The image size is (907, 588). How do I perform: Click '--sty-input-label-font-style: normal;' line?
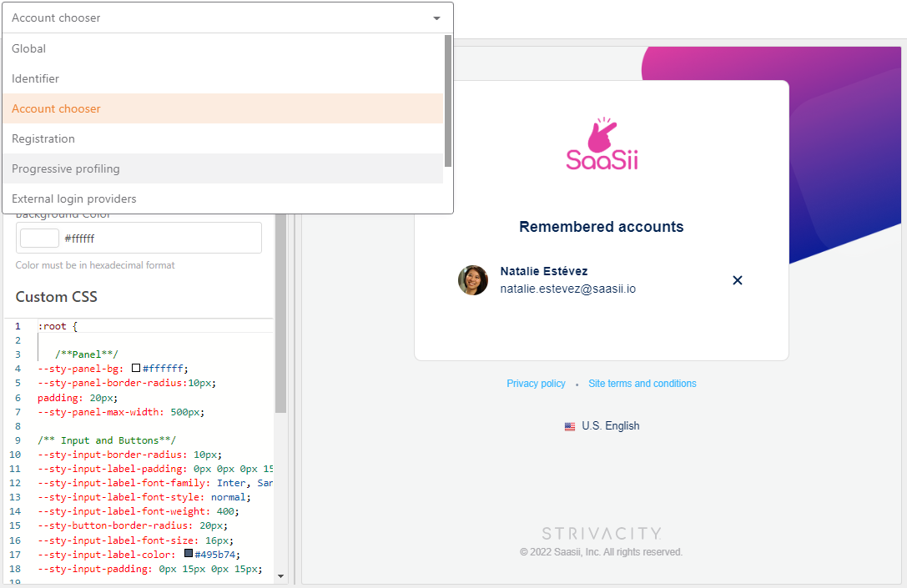coord(144,497)
